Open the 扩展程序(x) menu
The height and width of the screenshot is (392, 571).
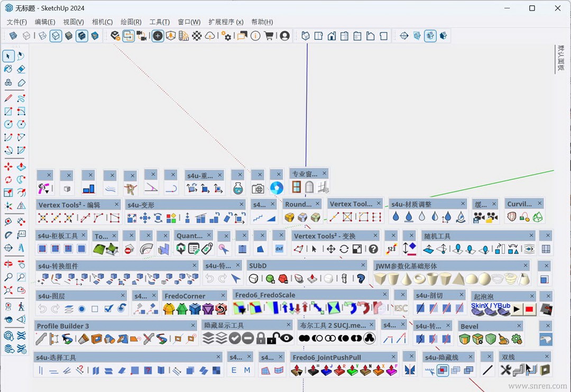[x=226, y=22]
